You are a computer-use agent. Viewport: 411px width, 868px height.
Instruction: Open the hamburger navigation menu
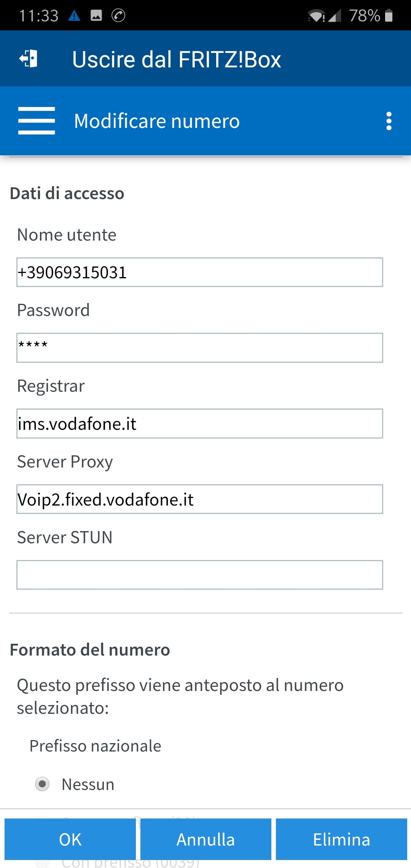pyautogui.click(x=37, y=121)
